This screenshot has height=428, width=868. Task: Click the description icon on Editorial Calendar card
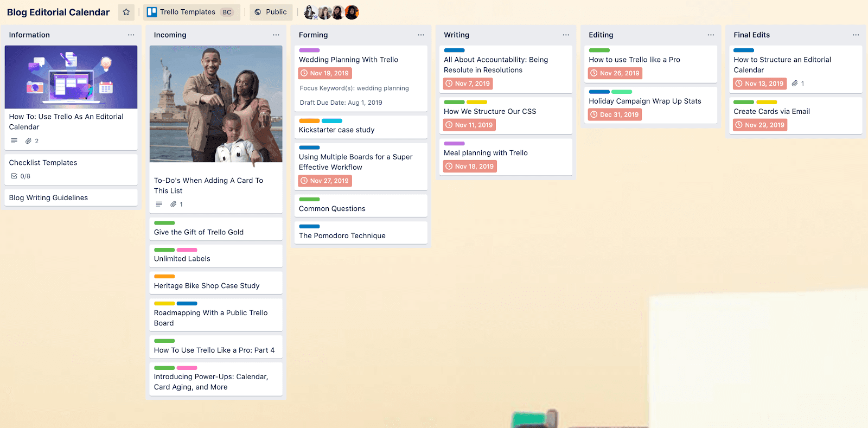(x=14, y=141)
